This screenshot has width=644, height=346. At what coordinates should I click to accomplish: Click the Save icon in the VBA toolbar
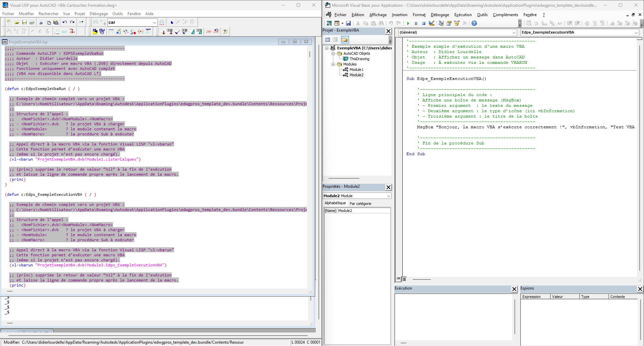click(x=348, y=23)
